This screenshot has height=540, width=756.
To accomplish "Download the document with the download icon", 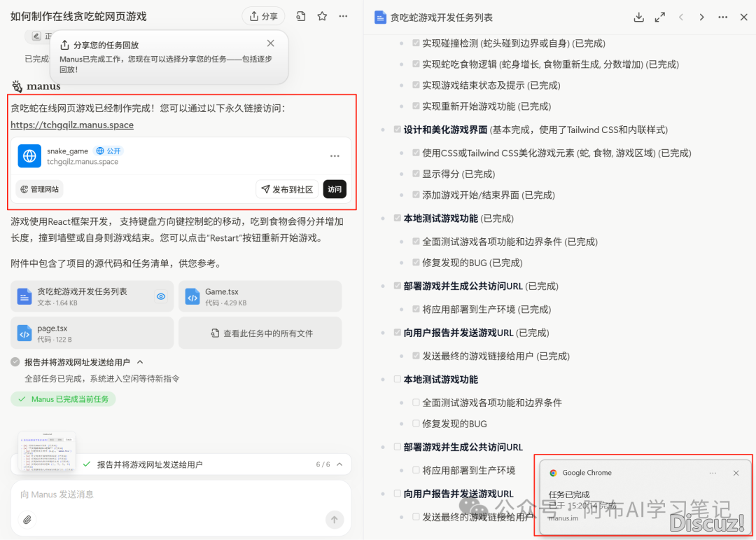I will [638, 18].
